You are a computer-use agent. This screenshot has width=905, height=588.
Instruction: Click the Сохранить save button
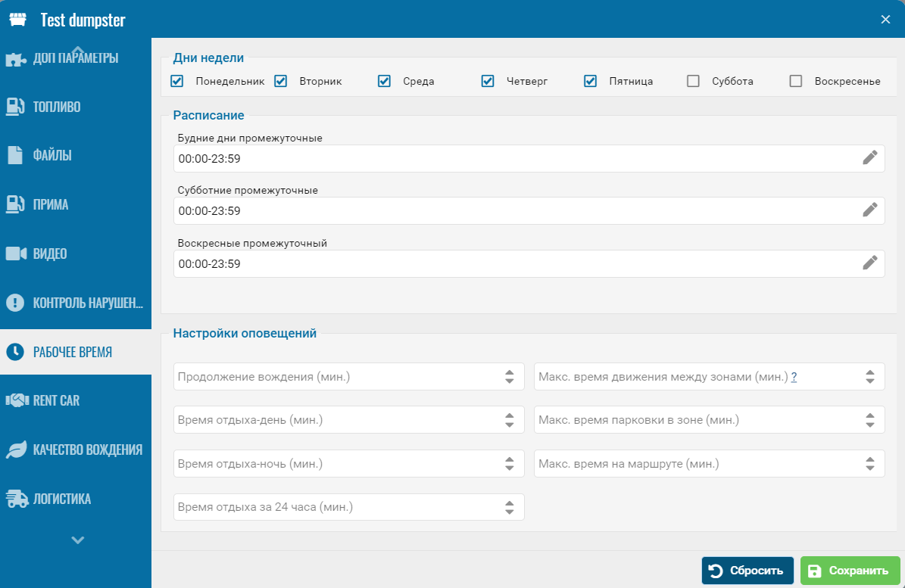[x=850, y=571]
